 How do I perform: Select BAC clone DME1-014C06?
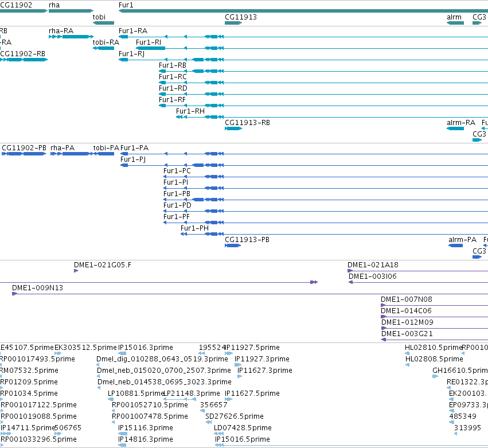tap(406, 311)
